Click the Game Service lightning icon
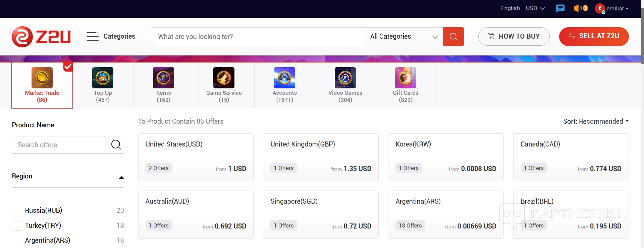This screenshot has width=644, height=248. point(224,78)
